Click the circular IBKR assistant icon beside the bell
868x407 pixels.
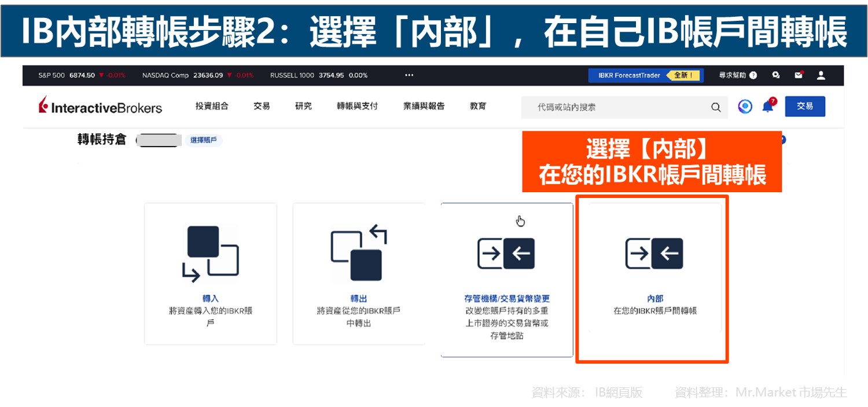click(x=745, y=107)
